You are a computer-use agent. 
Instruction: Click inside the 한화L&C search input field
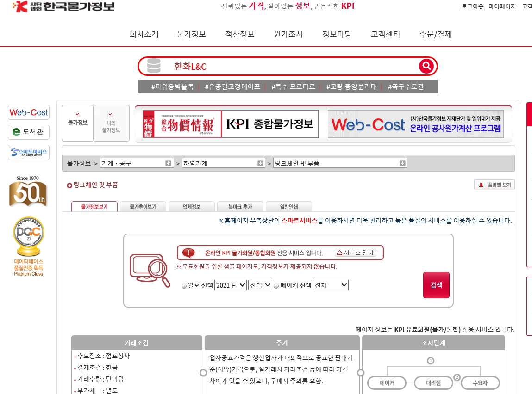[x=278, y=66]
